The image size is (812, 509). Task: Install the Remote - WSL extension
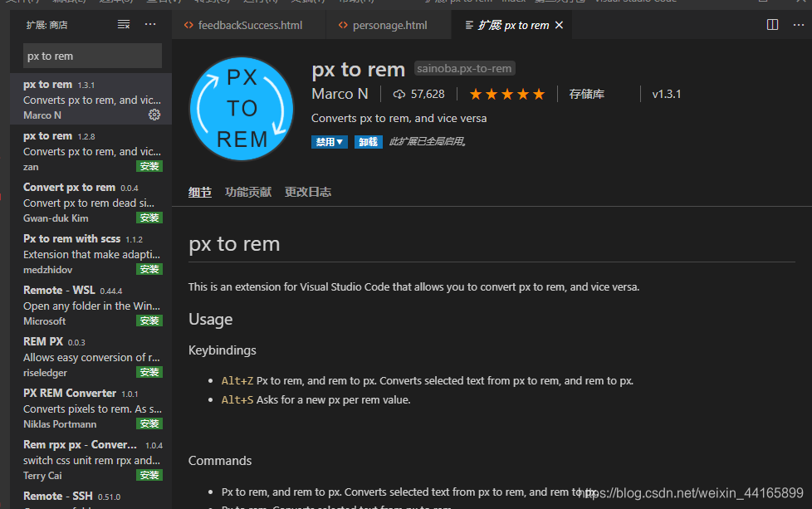tap(149, 321)
